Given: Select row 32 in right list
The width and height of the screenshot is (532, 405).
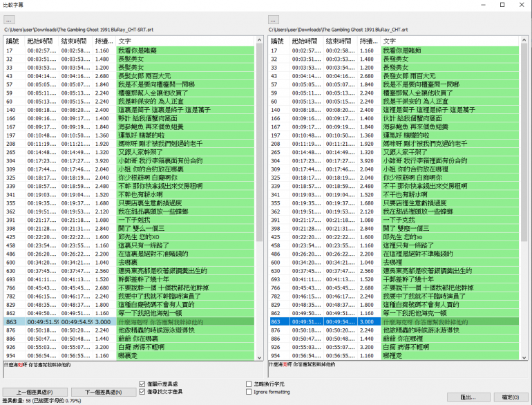Looking at the screenshot, I should (394, 59).
